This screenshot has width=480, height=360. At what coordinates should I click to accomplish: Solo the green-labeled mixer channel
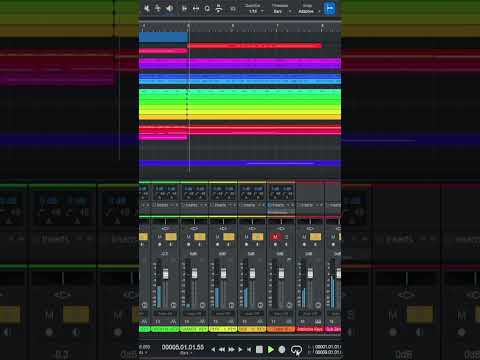click(x=171, y=237)
